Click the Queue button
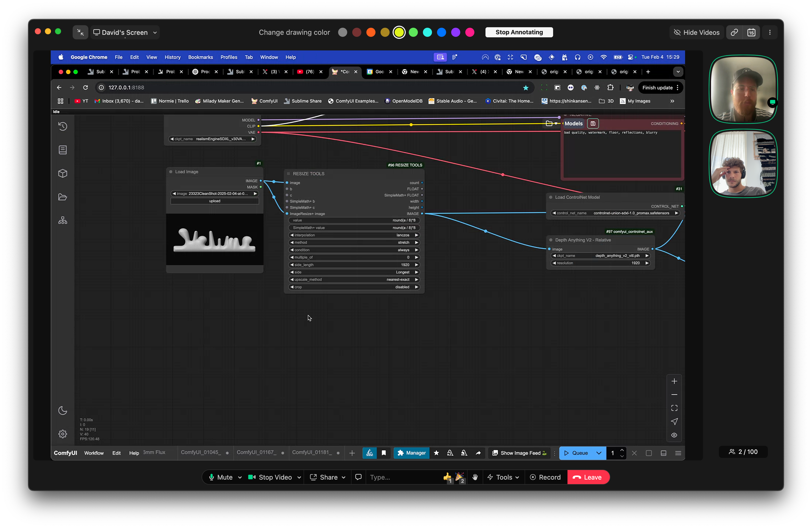Screen dimensions: 812x528 click(576, 453)
